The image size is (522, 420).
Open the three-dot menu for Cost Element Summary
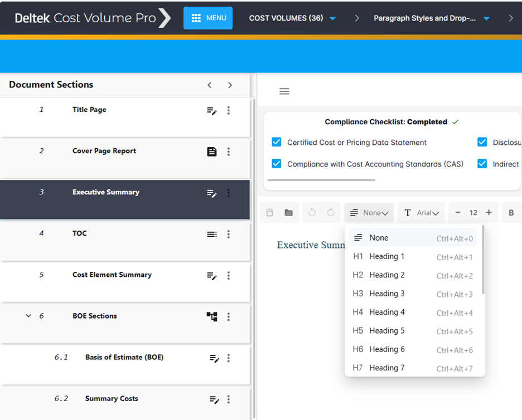pos(229,276)
